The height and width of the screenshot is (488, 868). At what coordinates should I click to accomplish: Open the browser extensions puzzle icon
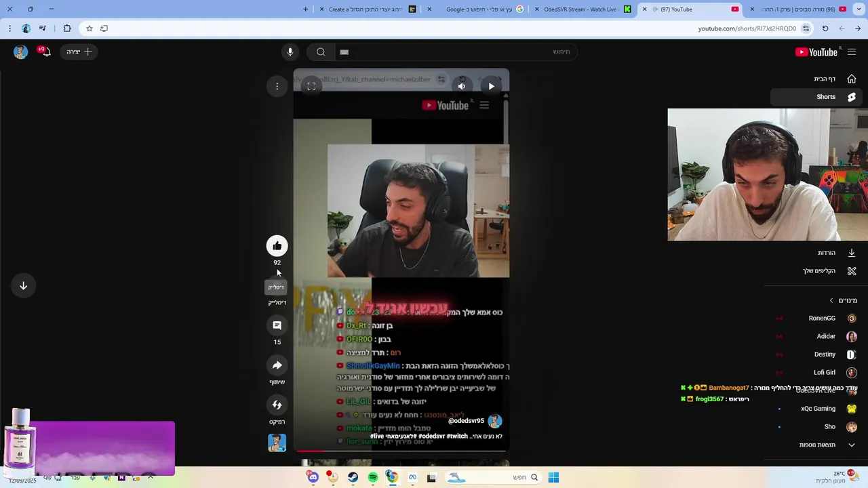point(66,28)
